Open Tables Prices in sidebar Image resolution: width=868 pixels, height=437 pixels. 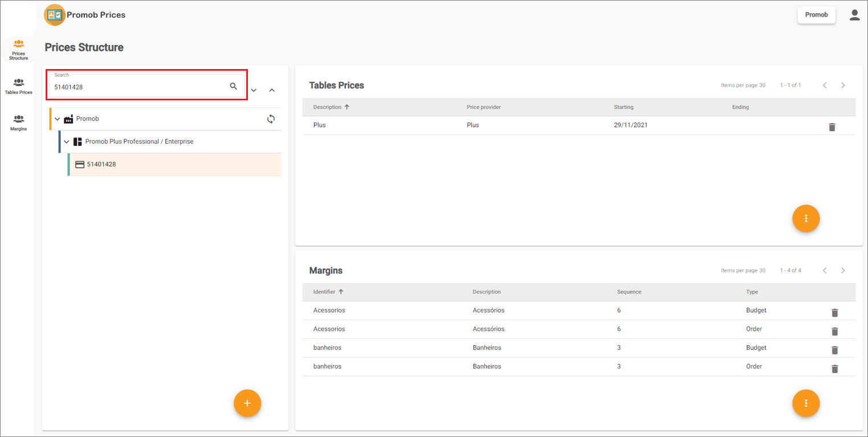[x=19, y=86]
